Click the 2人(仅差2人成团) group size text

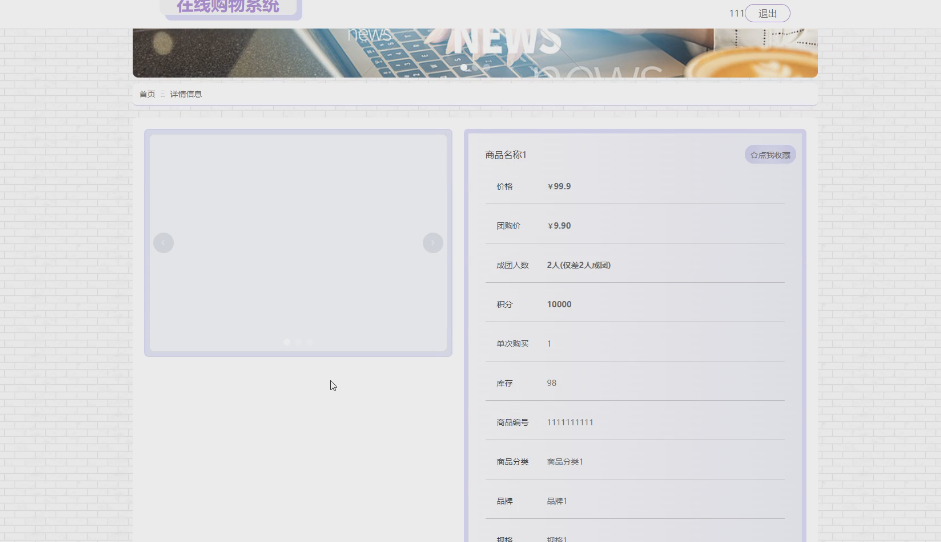click(579, 265)
